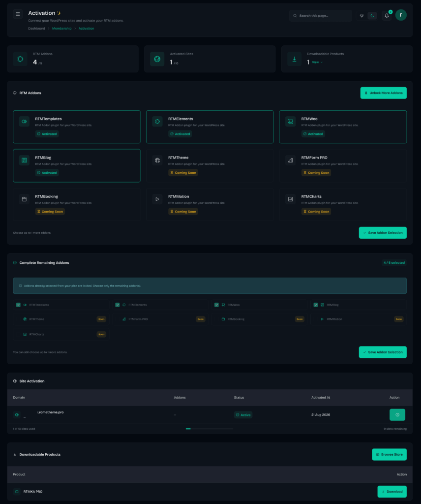Toggle the RTMElements checkbox
Screen dimensions: 421x504
(x=117, y=305)
